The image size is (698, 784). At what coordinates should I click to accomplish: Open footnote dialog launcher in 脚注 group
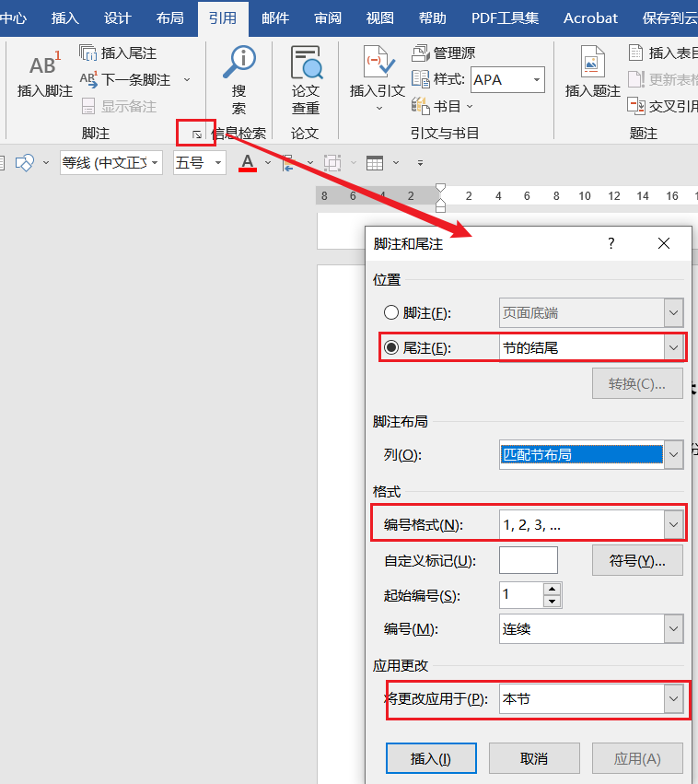(x=196, y=135)
